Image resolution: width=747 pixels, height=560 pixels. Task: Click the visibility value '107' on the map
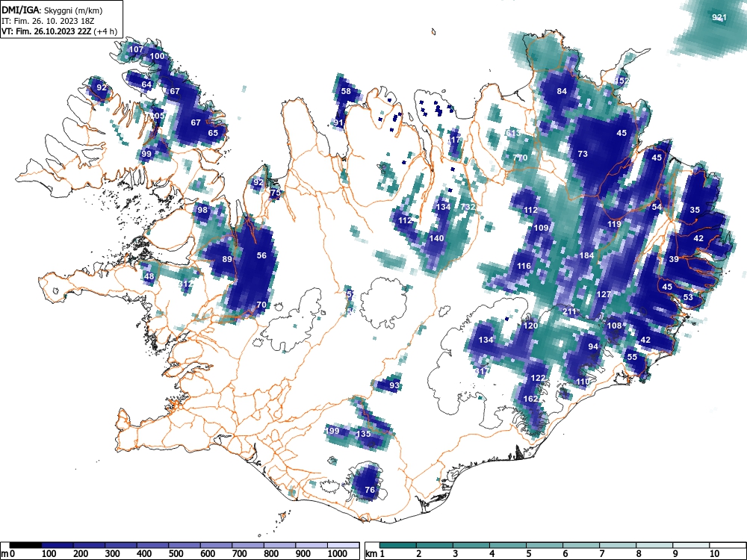point(136,49)
